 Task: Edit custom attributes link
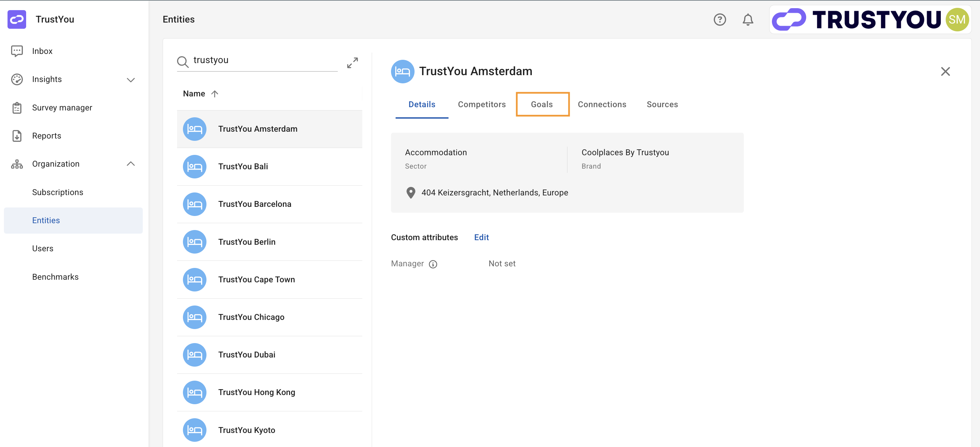[481, 237]
